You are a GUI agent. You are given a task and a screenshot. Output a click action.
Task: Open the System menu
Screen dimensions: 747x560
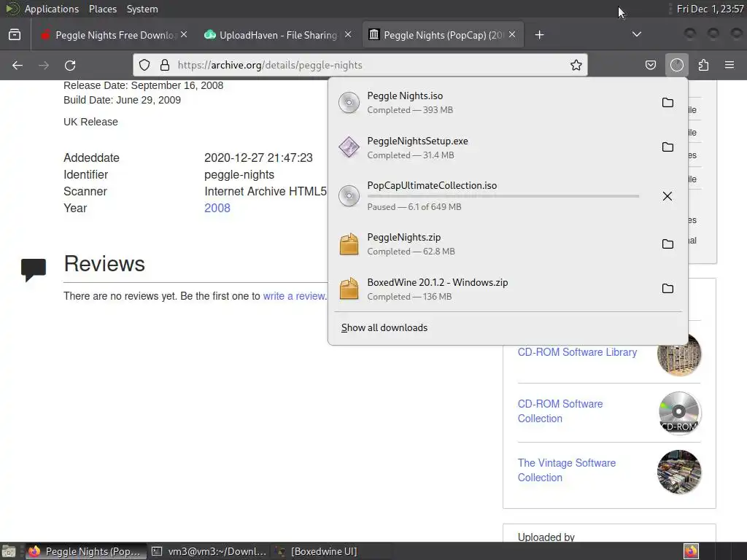[142, 9]
